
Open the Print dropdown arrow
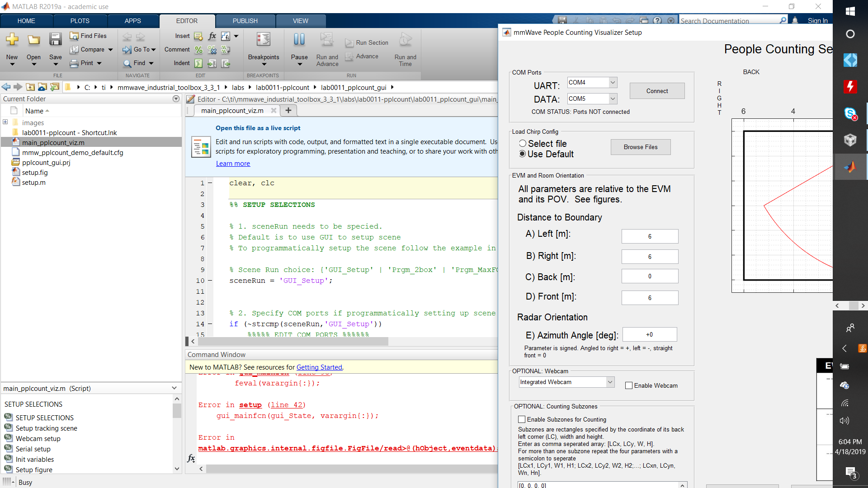(x=99, y=63)
